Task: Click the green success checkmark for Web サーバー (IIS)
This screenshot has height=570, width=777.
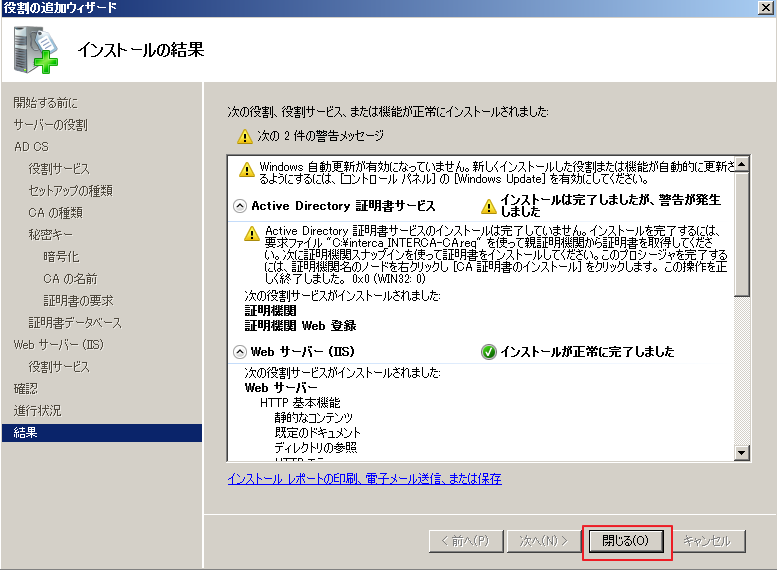Action: (489, 352)
